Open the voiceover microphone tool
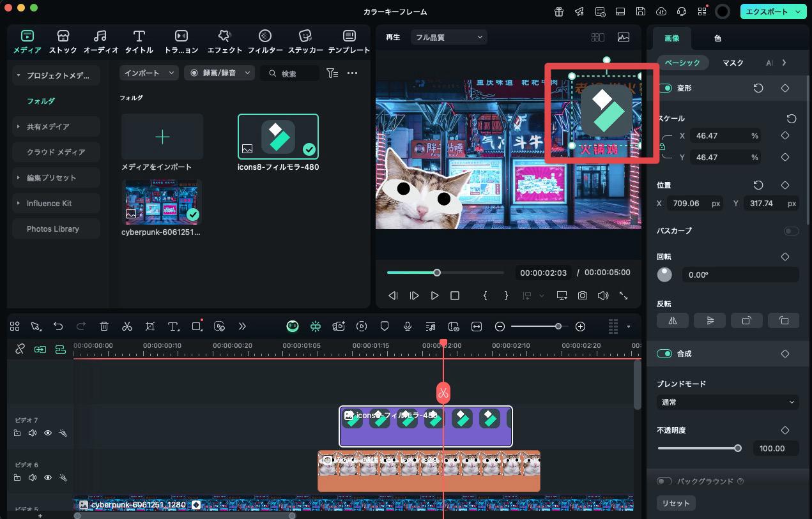Screen dimensions: 812x519 [x=407, y=326]
